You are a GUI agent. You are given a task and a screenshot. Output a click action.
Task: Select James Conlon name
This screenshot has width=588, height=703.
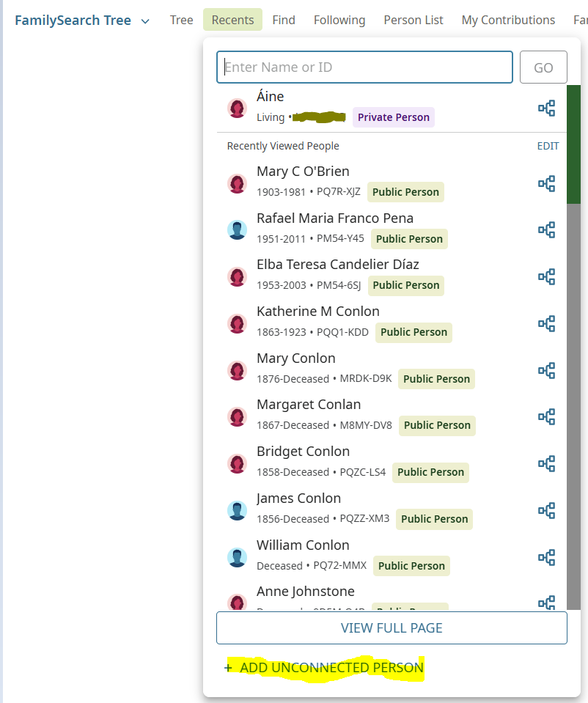pyautogui.click(x=298, y=498)
